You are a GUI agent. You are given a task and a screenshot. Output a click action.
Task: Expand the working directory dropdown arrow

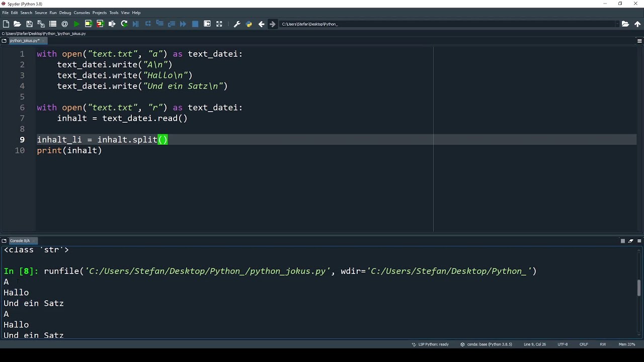click(x=617, y=24)
